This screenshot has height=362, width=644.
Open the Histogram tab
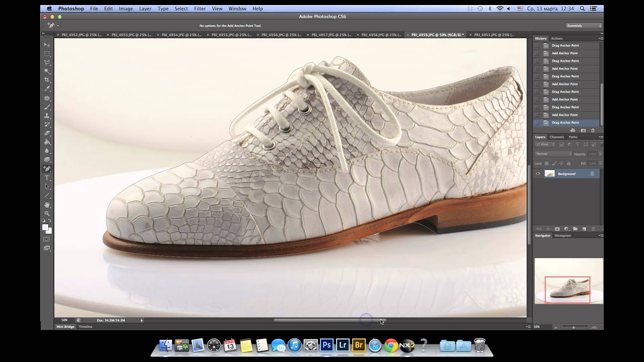point(562,235)
